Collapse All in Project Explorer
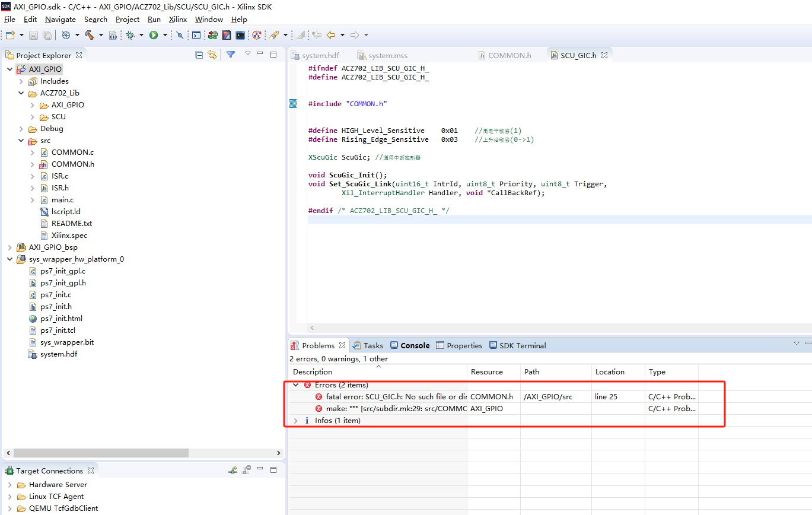This screenshot has width=812, height=515. tap(199, 55)
